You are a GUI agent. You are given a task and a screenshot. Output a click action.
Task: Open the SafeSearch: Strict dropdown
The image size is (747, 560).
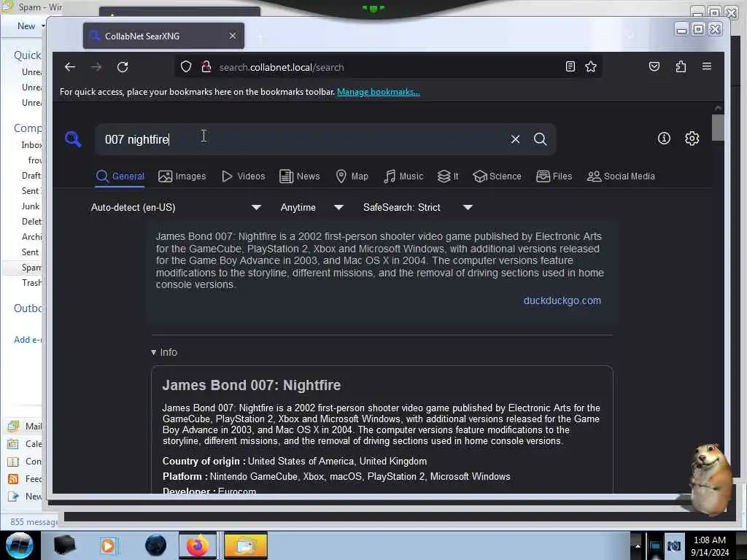(x=417, y=207)
